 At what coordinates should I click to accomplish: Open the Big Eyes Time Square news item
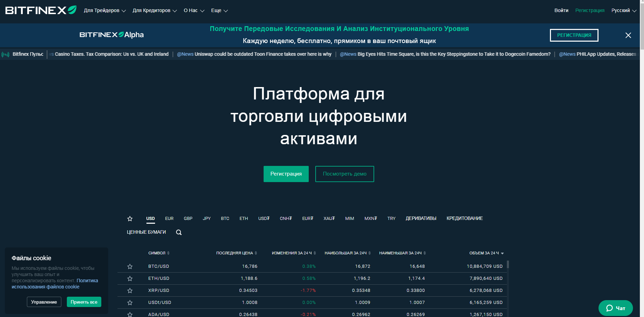(445, 54)
